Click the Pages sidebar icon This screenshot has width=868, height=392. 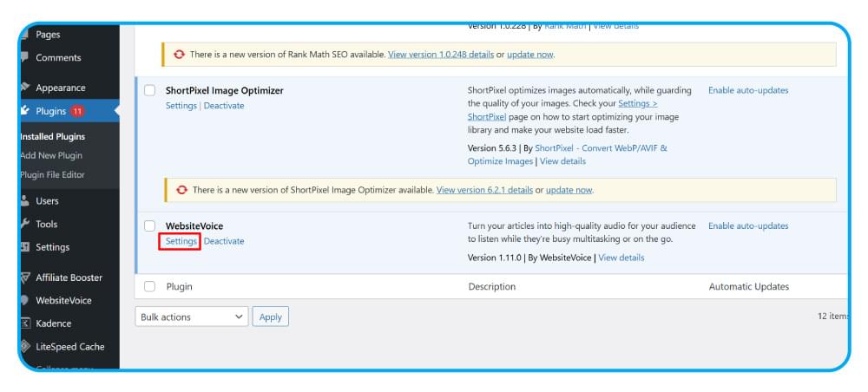click(x=23, y=35)
